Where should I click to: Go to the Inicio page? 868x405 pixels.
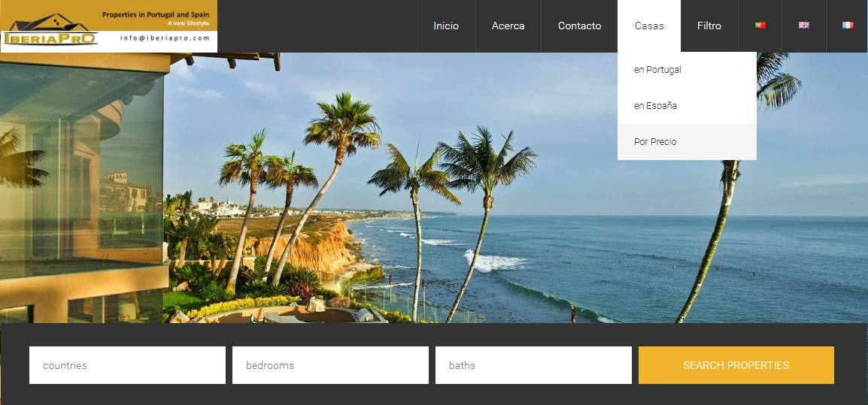(x=446, y=26)
